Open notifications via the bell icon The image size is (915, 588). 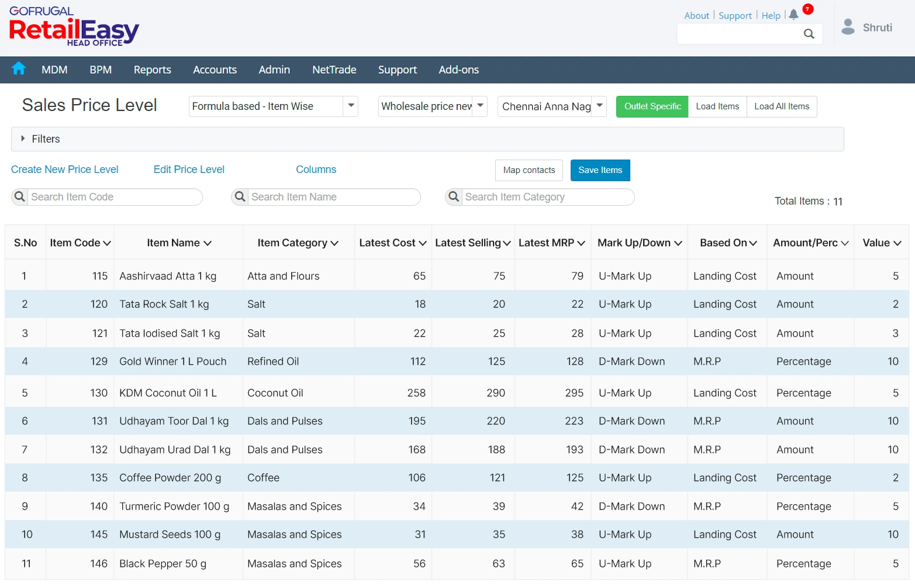pos(793,15)
